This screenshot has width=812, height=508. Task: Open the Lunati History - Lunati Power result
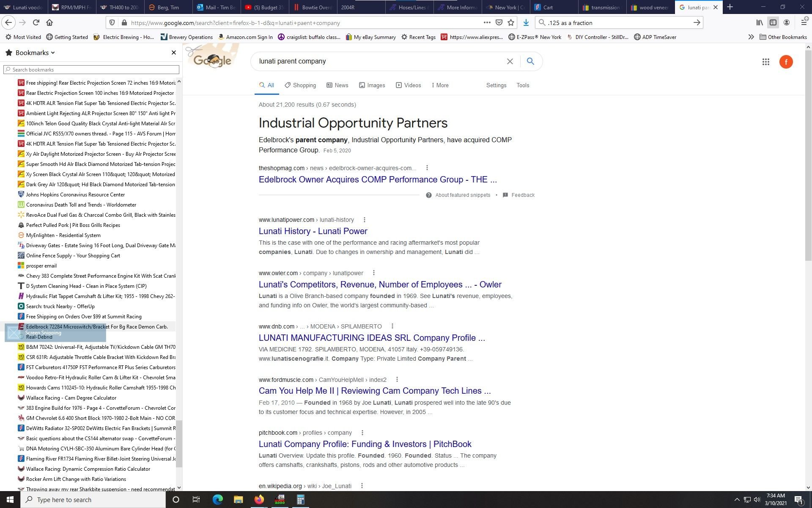pyautogui.click(x=313, y=231)
